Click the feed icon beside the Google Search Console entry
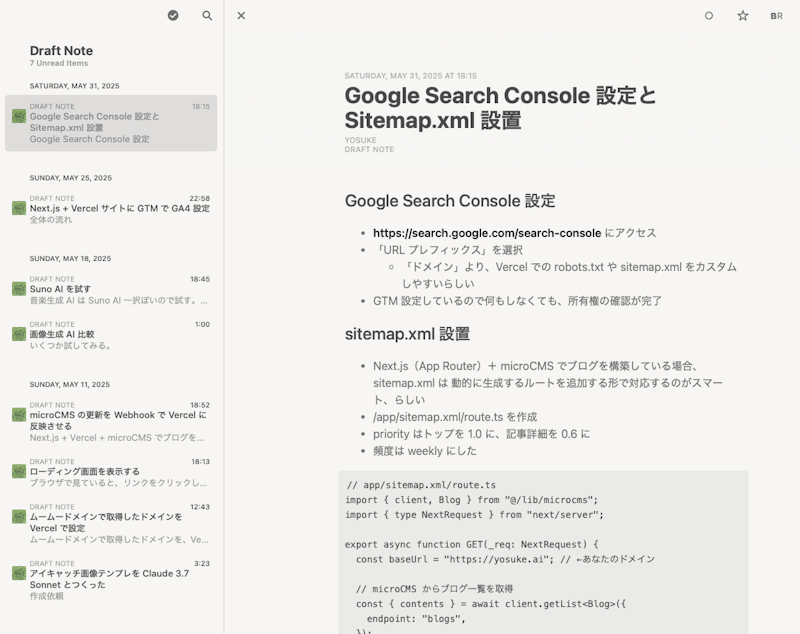This screenshot has height=634, width=800. 19,116
